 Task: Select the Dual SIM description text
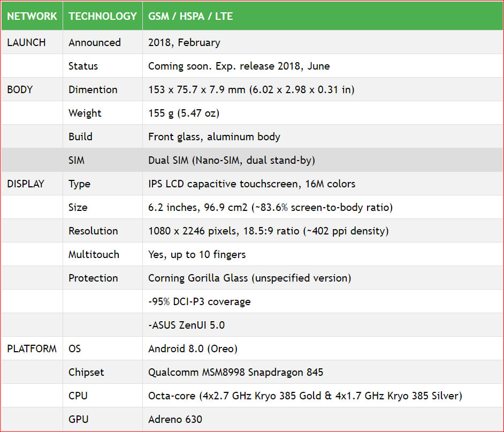[x=232, y=160]
